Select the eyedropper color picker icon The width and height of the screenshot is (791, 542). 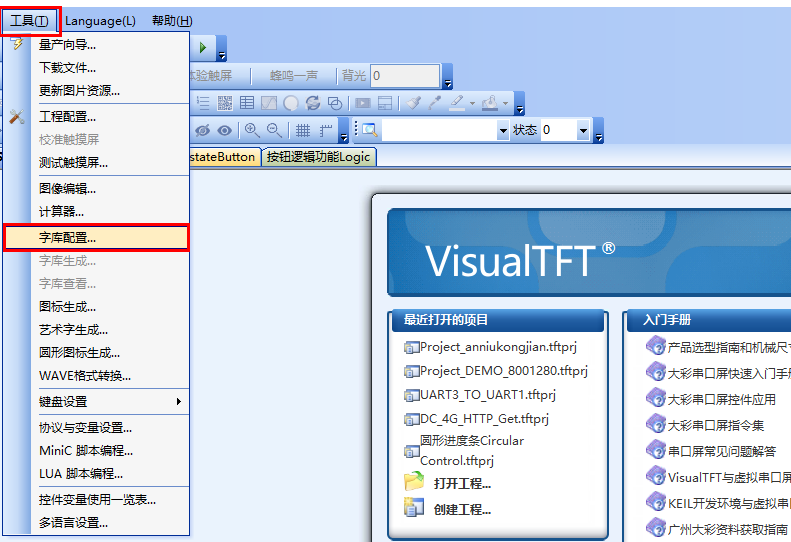tap(435, 103)
